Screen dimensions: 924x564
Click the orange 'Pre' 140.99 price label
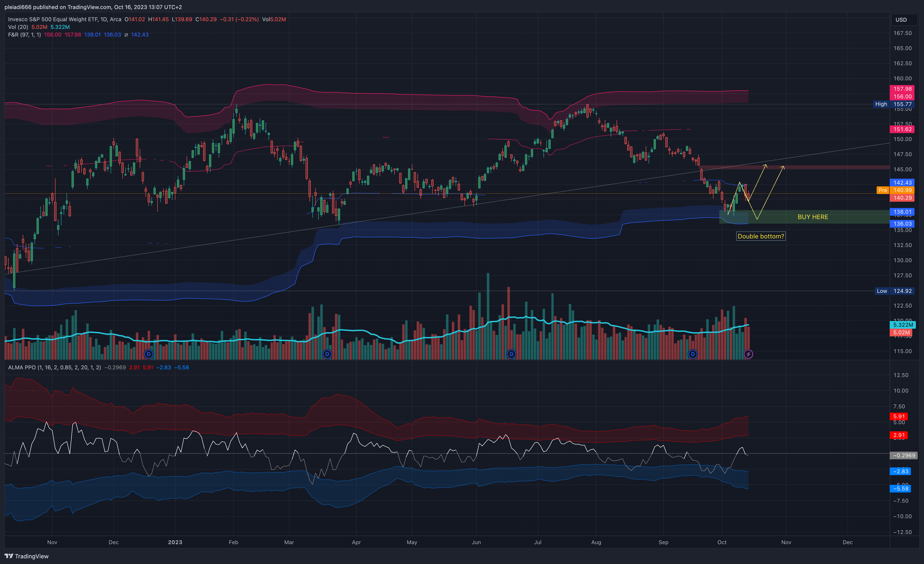[896, 190]
